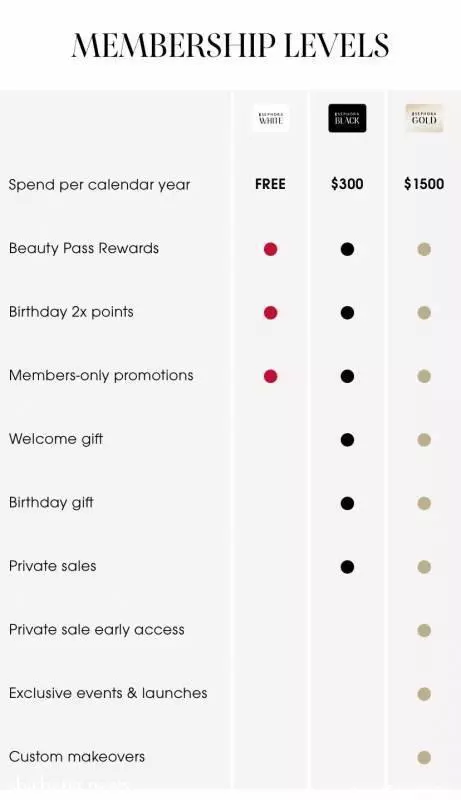Click the Private sale early access label
This screenshot has width=461, height=800.
(x=97, y=630)
